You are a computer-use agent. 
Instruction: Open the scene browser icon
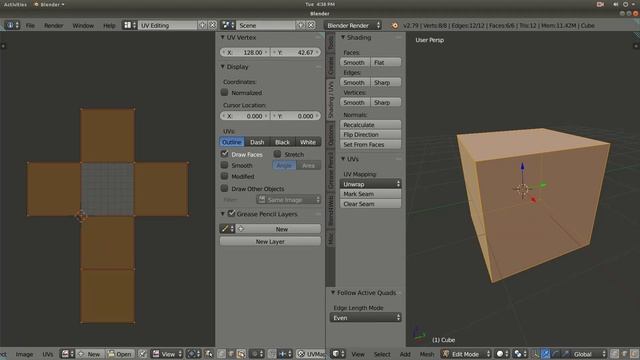tap(228, 25)
